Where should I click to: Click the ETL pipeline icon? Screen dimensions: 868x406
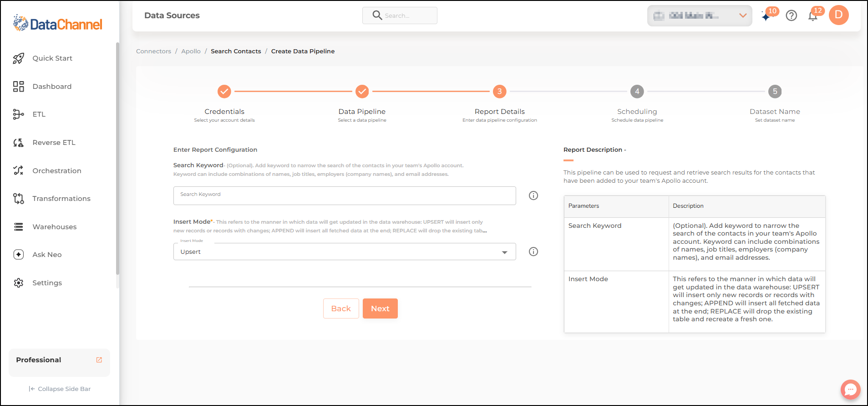[x=18, y=114]
